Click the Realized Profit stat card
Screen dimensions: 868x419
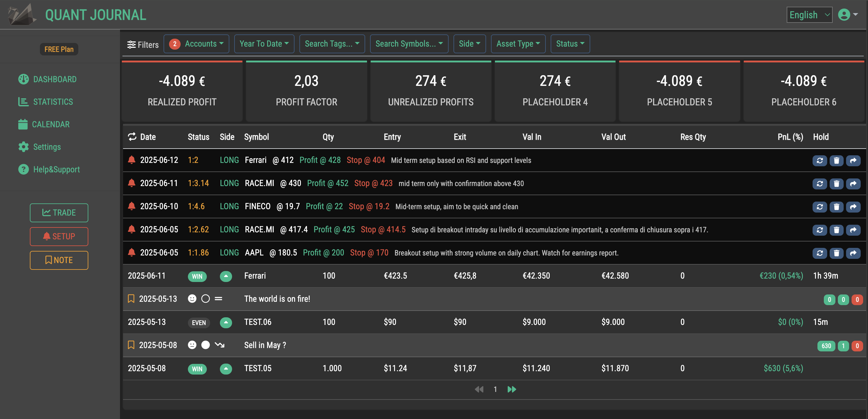(182, 91)
